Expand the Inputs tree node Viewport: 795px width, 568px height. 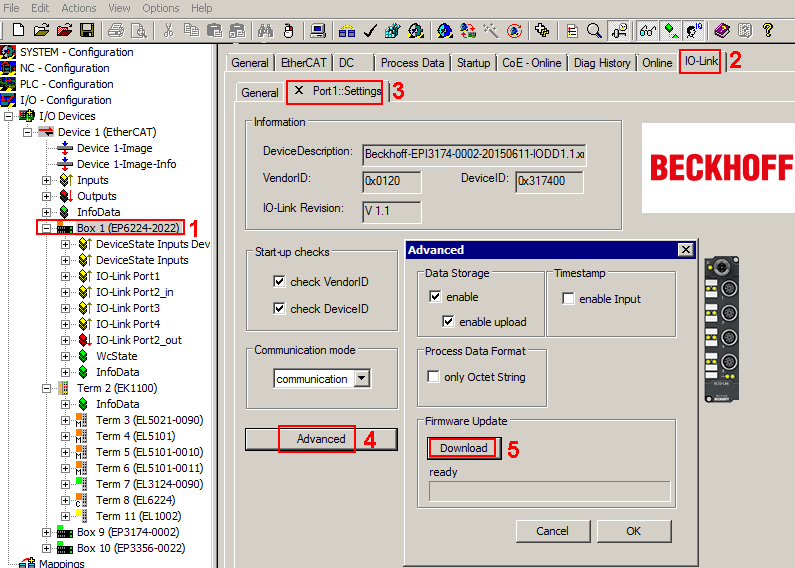click(46, 180)
